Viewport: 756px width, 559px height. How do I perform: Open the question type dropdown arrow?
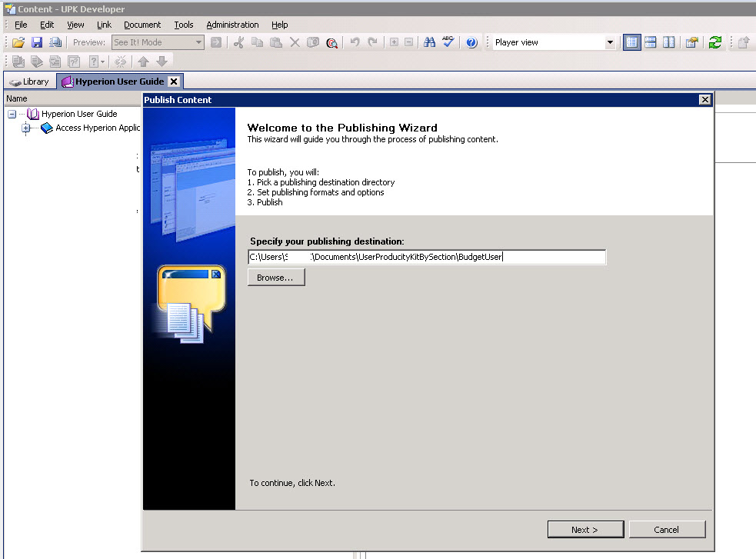[x=102, y=62]
